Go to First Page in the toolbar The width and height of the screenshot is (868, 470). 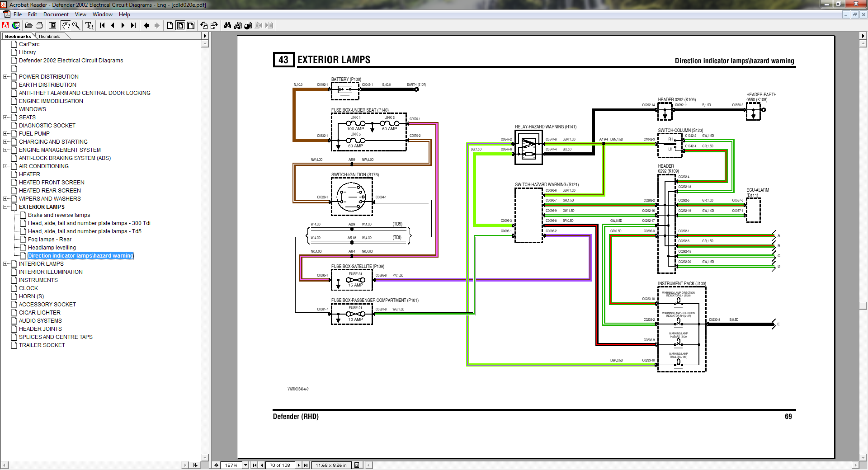102,25
